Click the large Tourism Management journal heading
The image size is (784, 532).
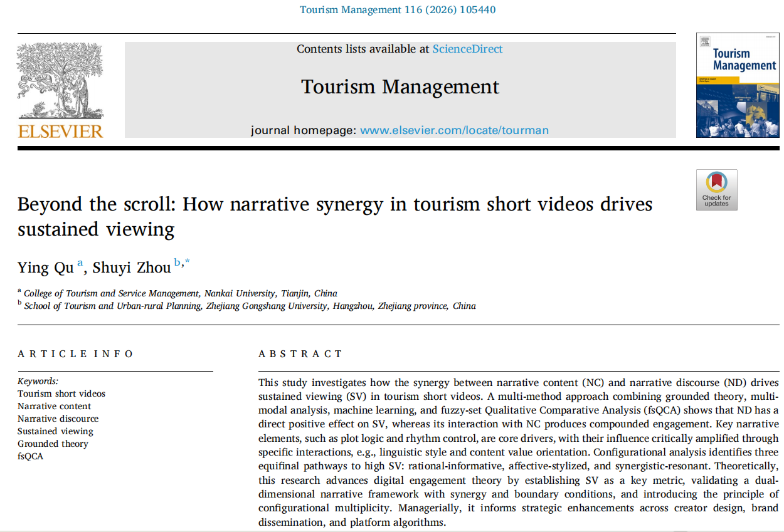(x=400, y=86)
